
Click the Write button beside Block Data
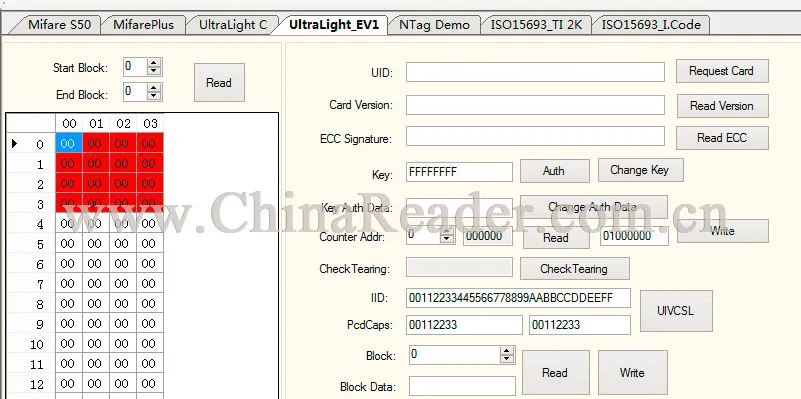[x=632, y=372]
